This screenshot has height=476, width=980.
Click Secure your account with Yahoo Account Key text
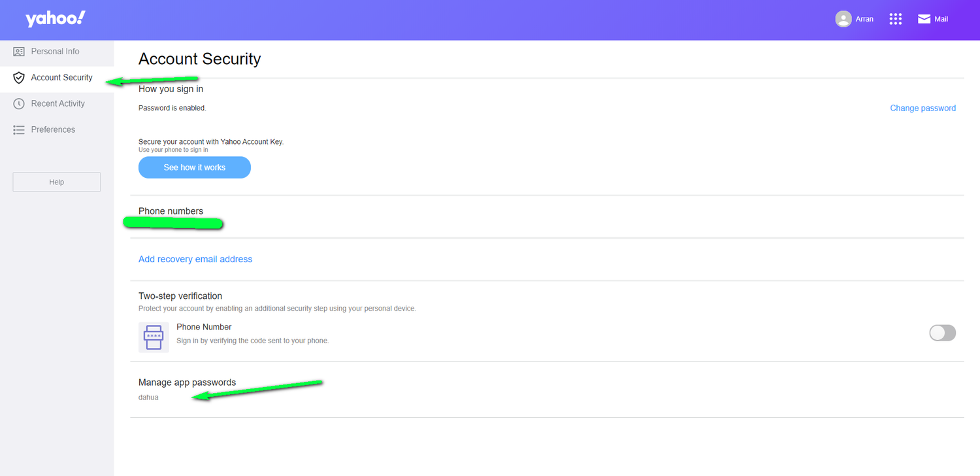click(211, 141)
